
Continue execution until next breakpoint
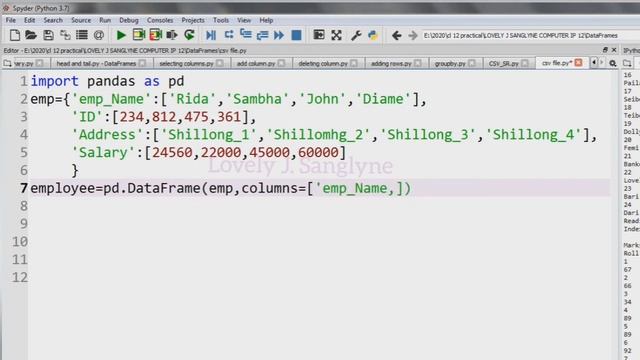pos(279,35)
